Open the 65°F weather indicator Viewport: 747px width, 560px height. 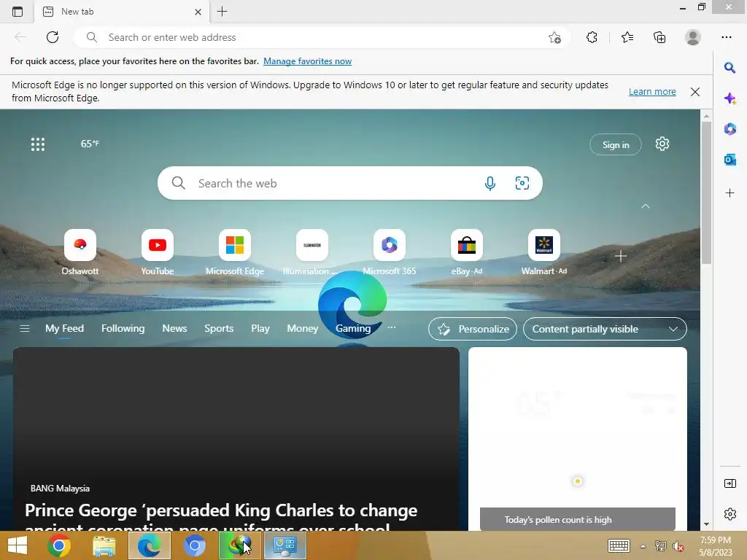90,144
